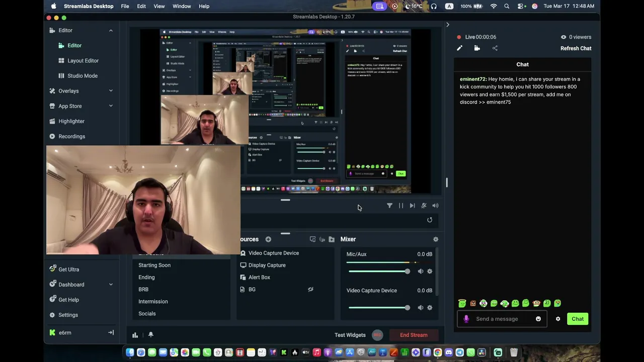644x362 pixels.
Task: Select the BRB scene
Action: pos(143,289)
